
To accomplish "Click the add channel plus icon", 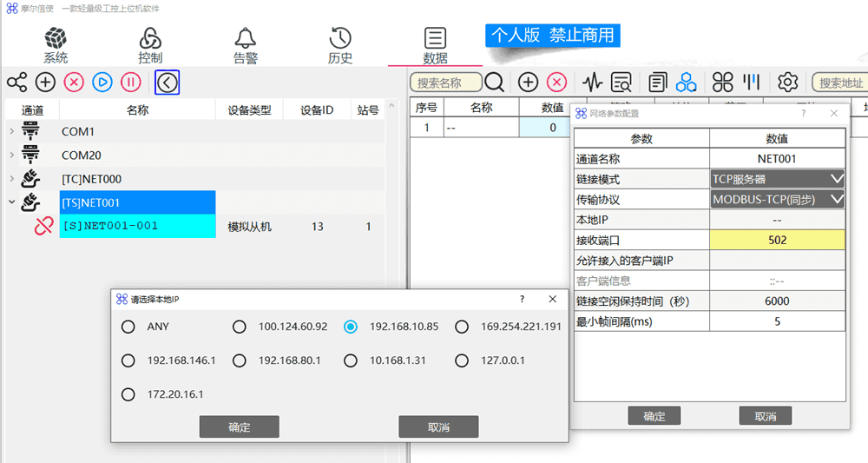I will [x=45, y=83].
